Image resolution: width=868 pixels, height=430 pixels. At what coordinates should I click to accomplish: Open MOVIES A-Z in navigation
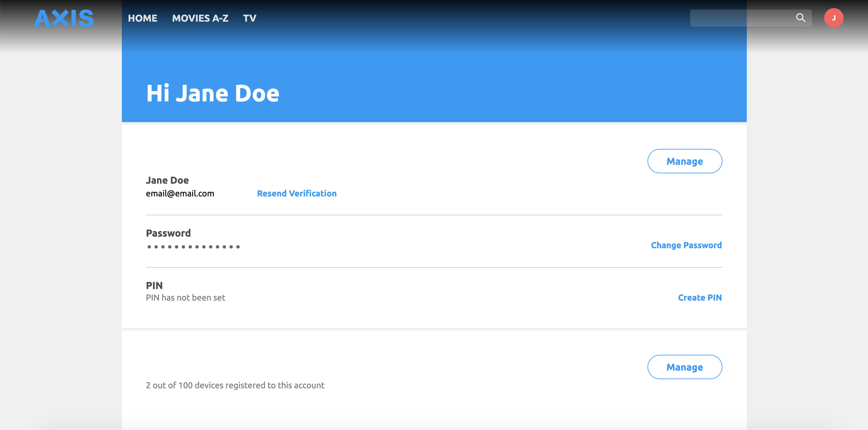pyautogui.click(x=200, y=18)
